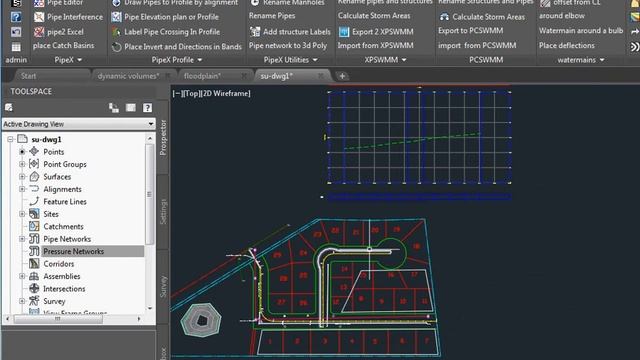Launch the pipe2 Excel export
This screenshot has width=640, height=360.
coord(59,32)
